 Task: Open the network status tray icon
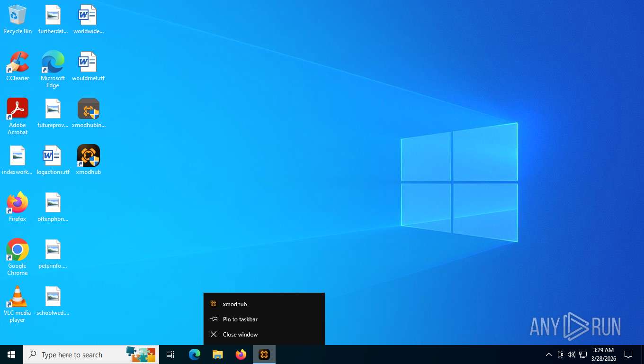[x=583, y=355]
